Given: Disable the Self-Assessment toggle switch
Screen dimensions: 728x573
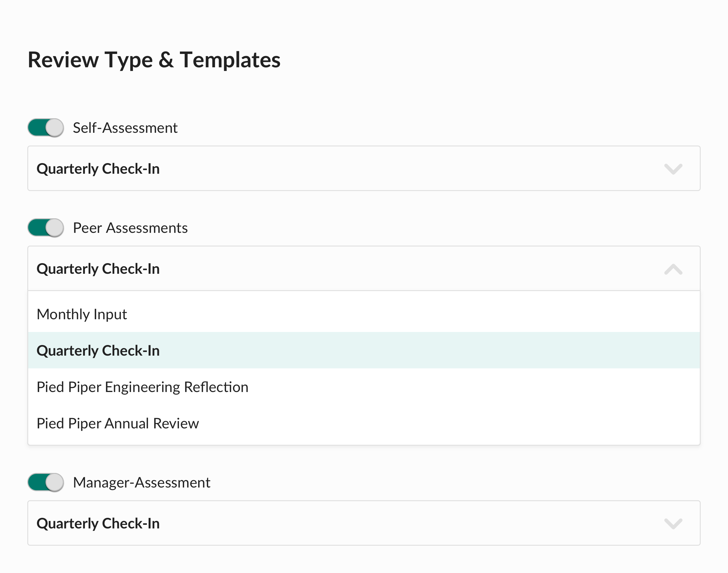Looking at the screenshot, I should click(45, 128).
